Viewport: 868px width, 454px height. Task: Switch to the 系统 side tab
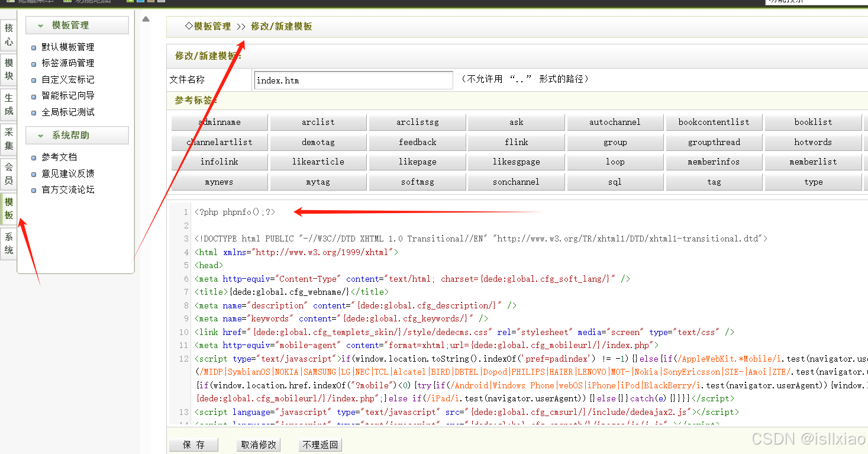[8, 243]
